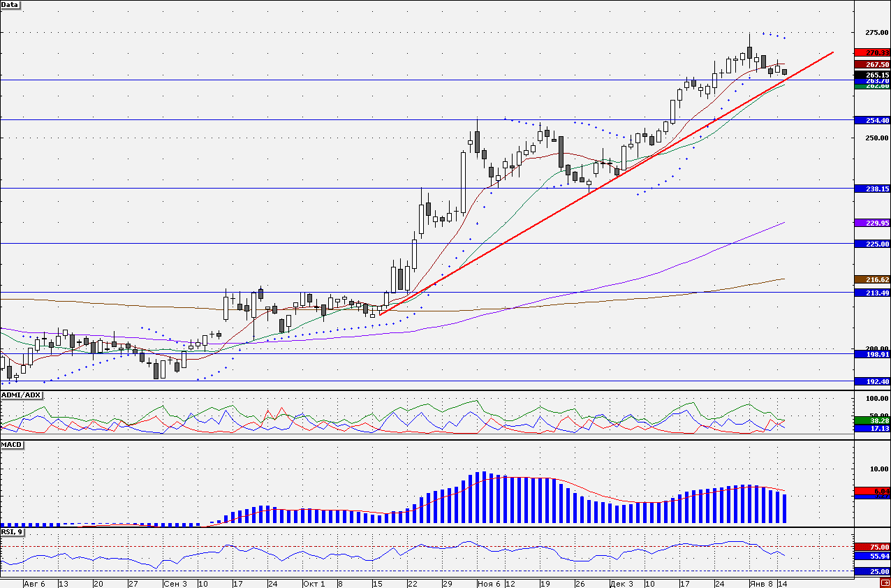Click the 254.40 horizontal level label
Viewport: 891px width, 588px height.
[x=872, y=120]
